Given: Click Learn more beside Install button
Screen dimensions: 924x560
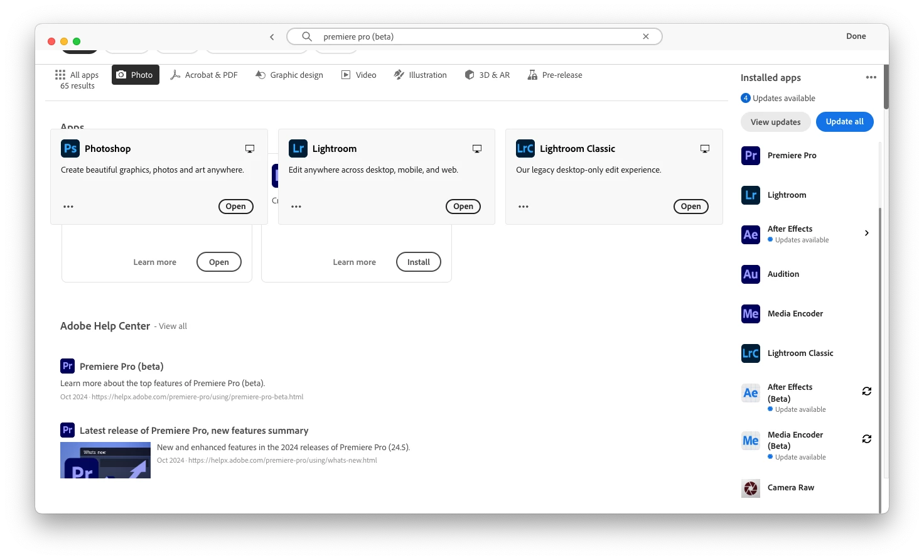Looking at the screenshot, I should coord(355,262).
